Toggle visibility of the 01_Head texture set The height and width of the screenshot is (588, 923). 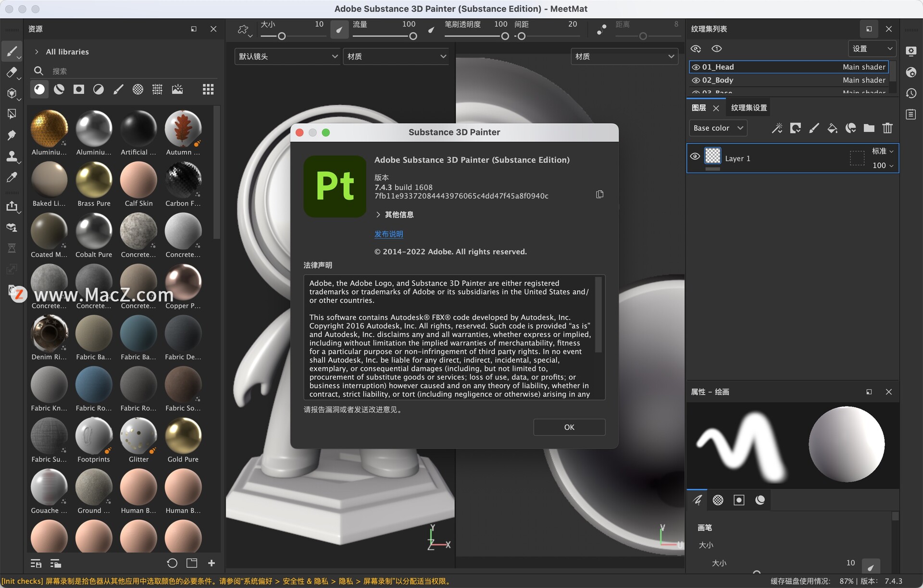696,67
